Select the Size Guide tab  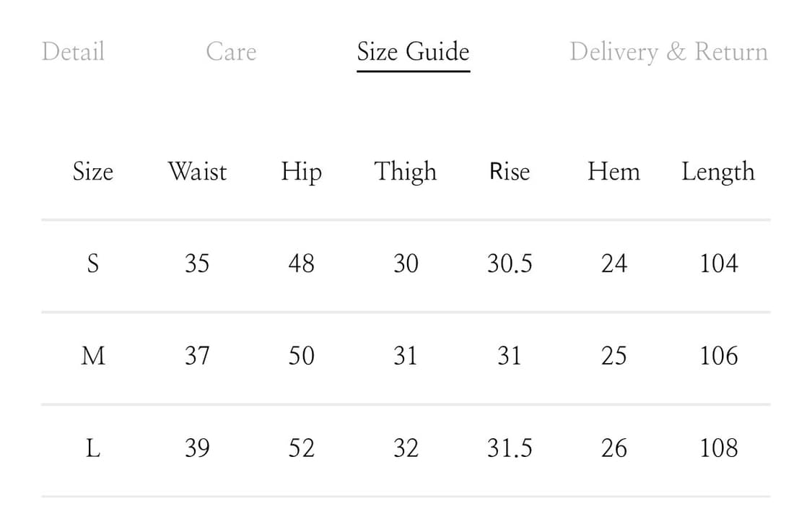pos(412,51)
